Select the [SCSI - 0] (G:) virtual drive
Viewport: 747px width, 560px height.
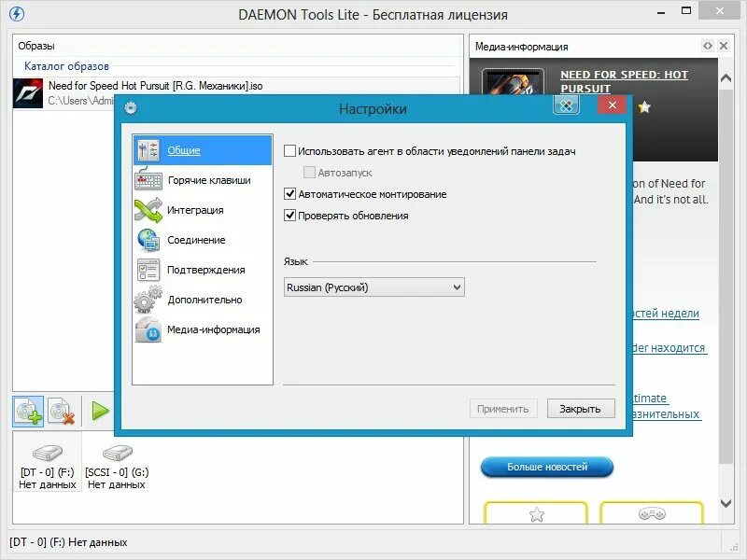117,468
